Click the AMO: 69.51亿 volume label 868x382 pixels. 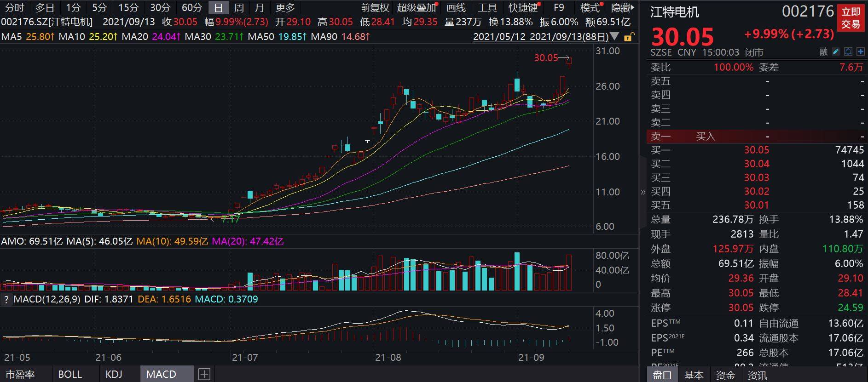pos(32,241)
